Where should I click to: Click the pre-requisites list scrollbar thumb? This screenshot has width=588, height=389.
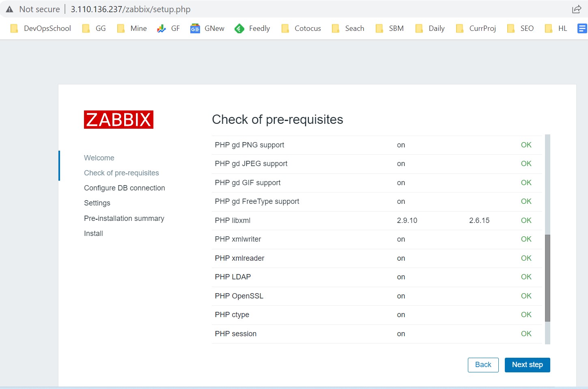[x=547, y=278]
